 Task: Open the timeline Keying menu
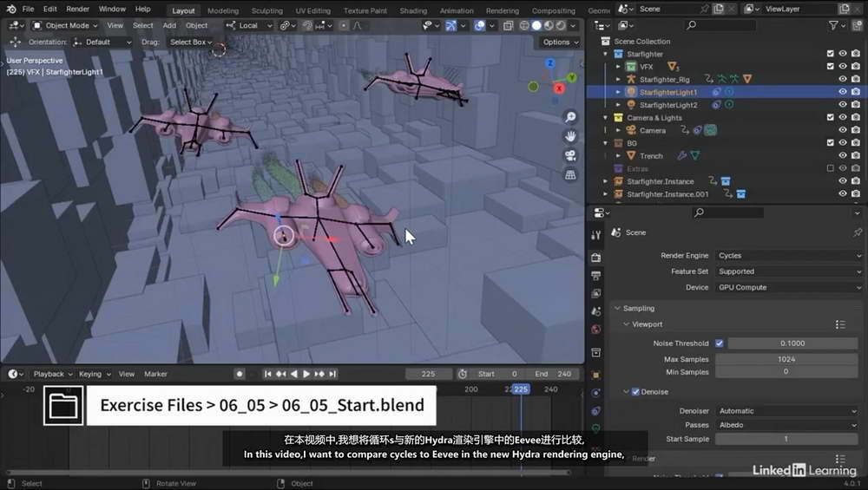(x=94, y=374)
